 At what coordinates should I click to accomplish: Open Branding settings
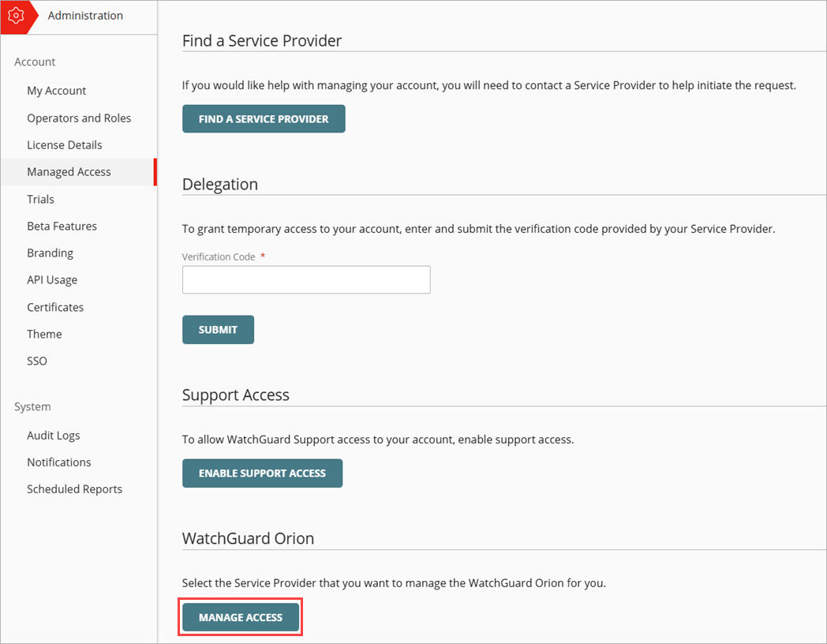[x=50, y=253]
